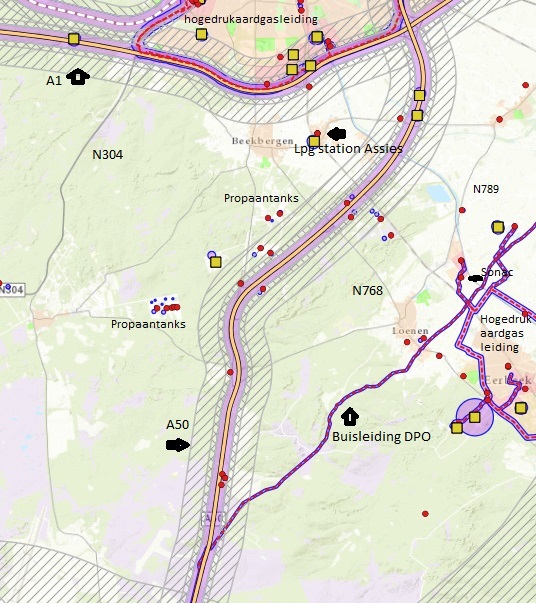Image resolution: width=536 pixels, height=603 pixels.
Task: Click the black arrow next to A1 label
Action: (78, 77)
